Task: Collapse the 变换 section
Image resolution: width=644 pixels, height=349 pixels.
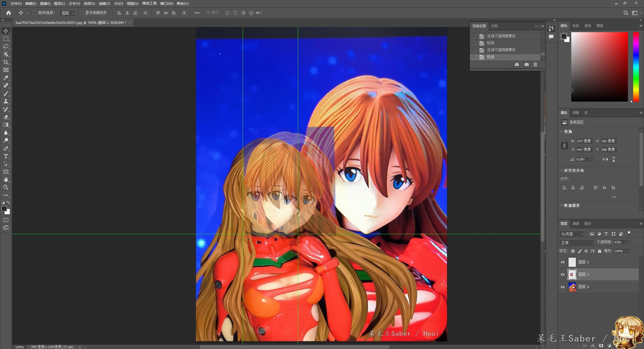Action: (561, 131)
